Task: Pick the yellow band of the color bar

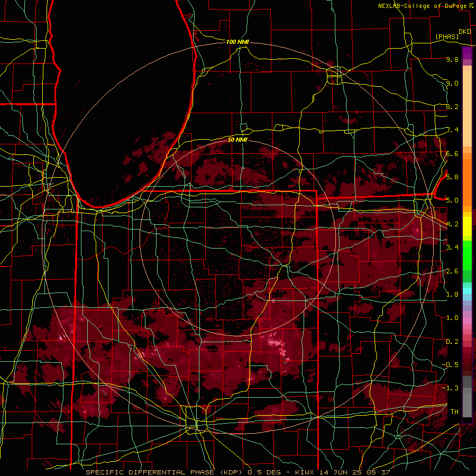Action: 467,226
